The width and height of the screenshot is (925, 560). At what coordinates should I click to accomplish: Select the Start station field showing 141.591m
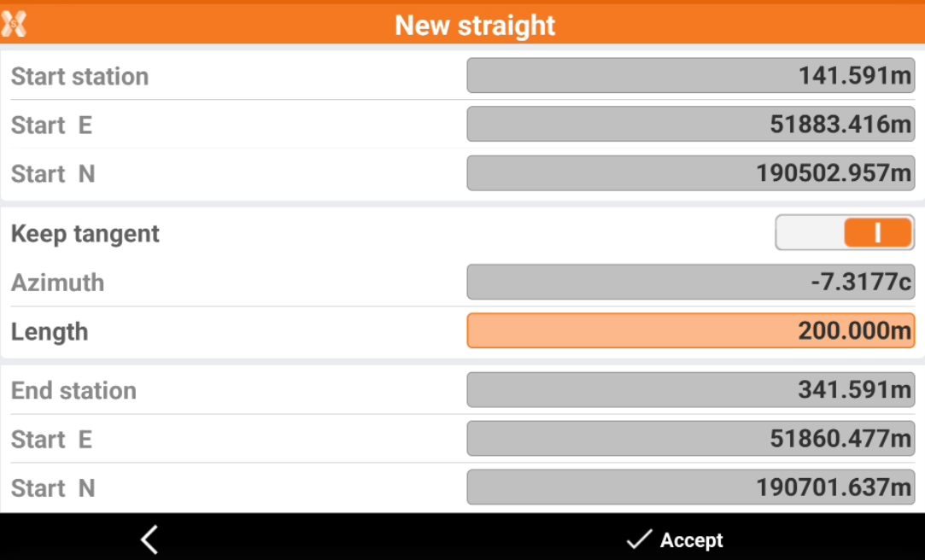coord(690,76)
